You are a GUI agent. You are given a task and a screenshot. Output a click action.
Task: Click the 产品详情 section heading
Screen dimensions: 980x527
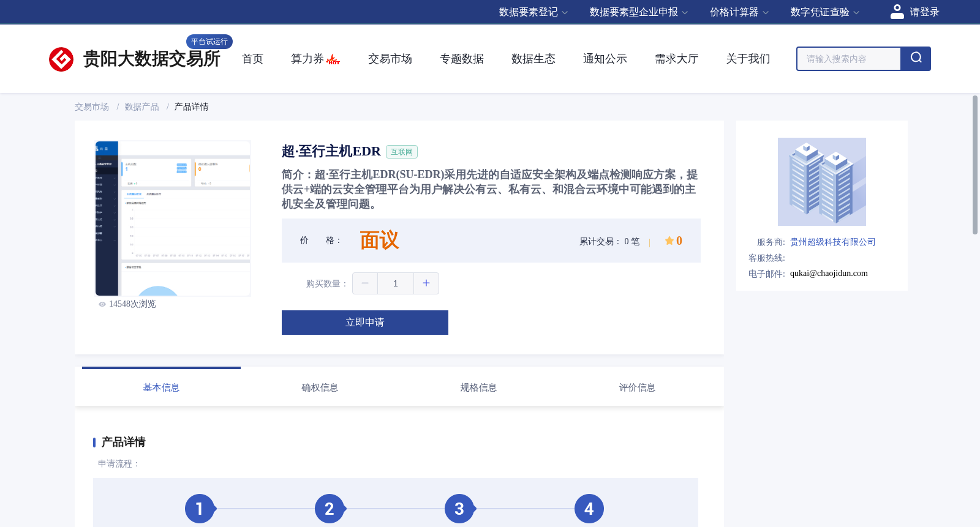(x=123, y=442)
